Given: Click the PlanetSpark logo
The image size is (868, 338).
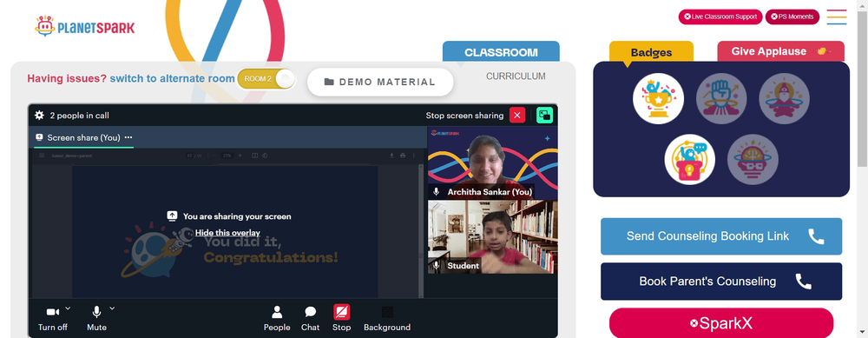Looking at the screenshot, I should click(84, 26).
